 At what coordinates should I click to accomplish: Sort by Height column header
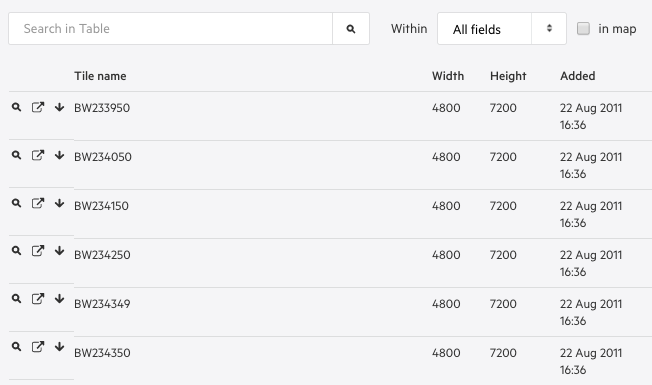[508, 76]
